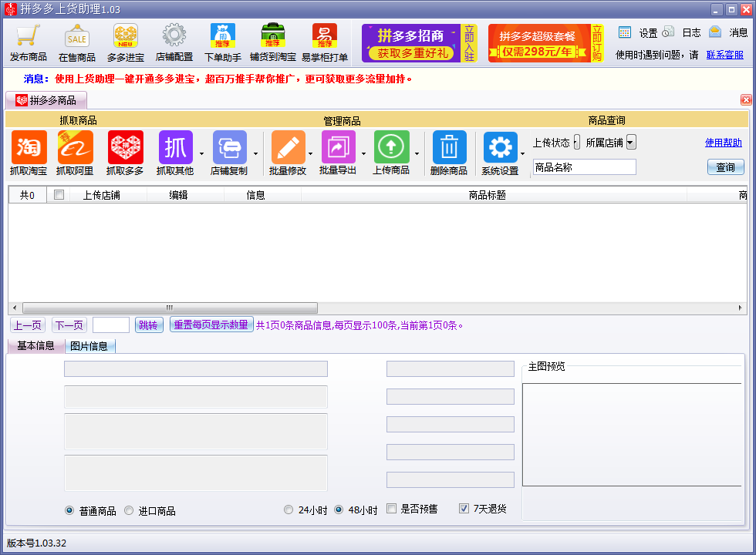Open the 上传状态 dropdown
This screenshot has height=555, width=756.
point(577,143)
